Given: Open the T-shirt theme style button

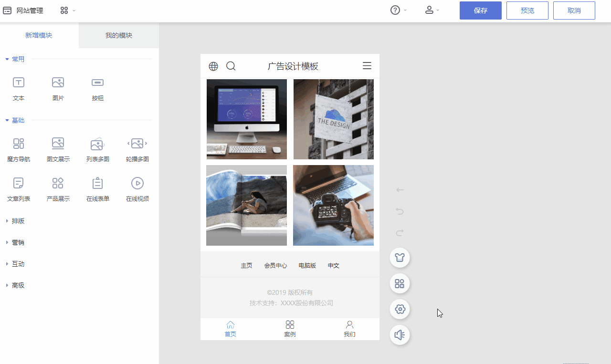Looking at the screenshot, I should click(400, 258).
